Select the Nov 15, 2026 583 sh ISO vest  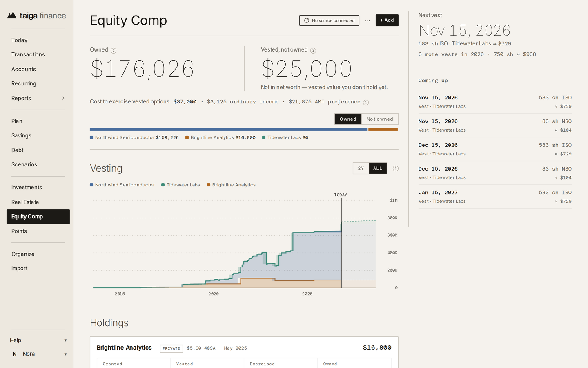point(495,102)
